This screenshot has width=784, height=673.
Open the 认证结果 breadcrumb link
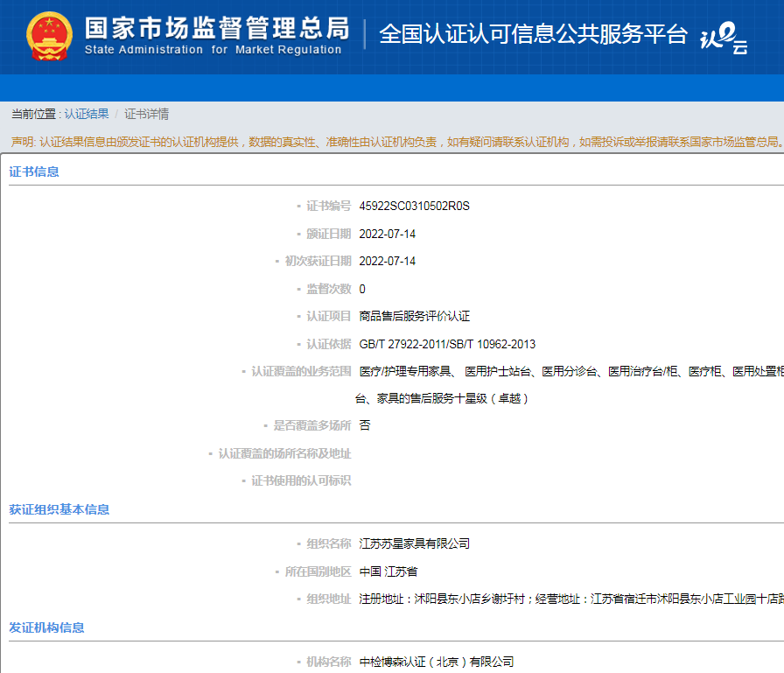click(x=87, y=114)
